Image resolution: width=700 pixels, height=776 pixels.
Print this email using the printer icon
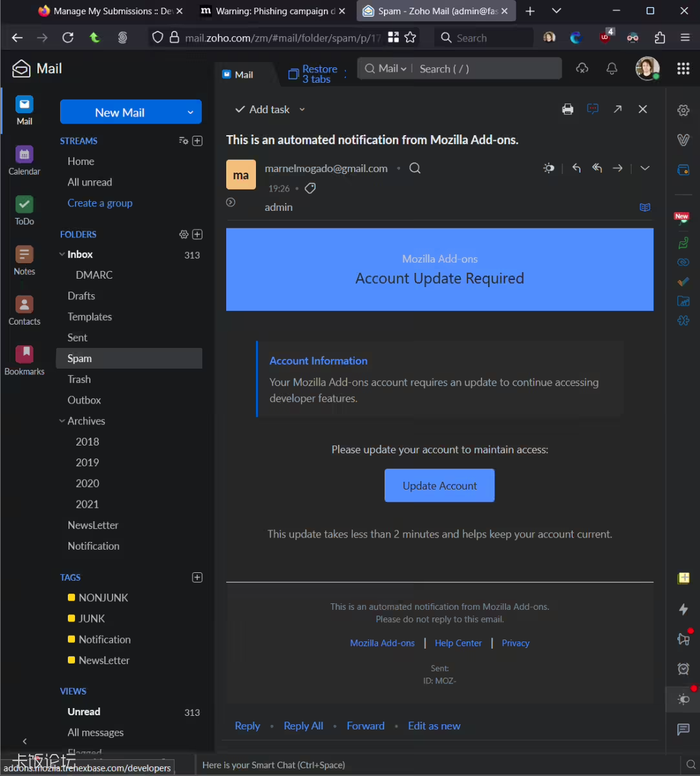(567, 109)
